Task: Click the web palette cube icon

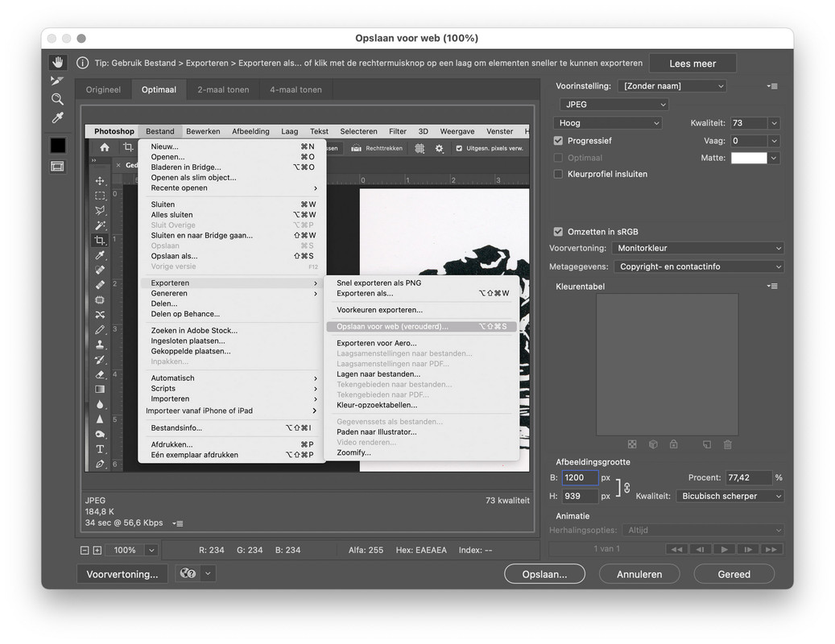Action: (653, 444)
